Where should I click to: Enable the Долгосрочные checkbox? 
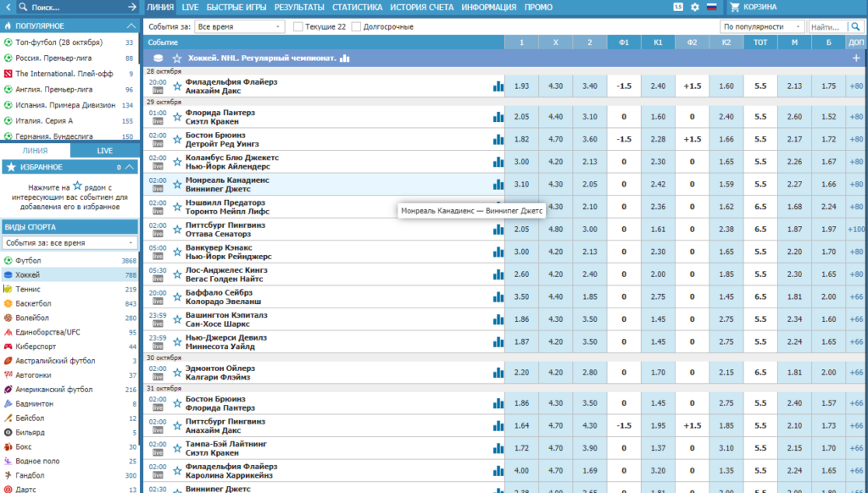[x=356, y=26]
